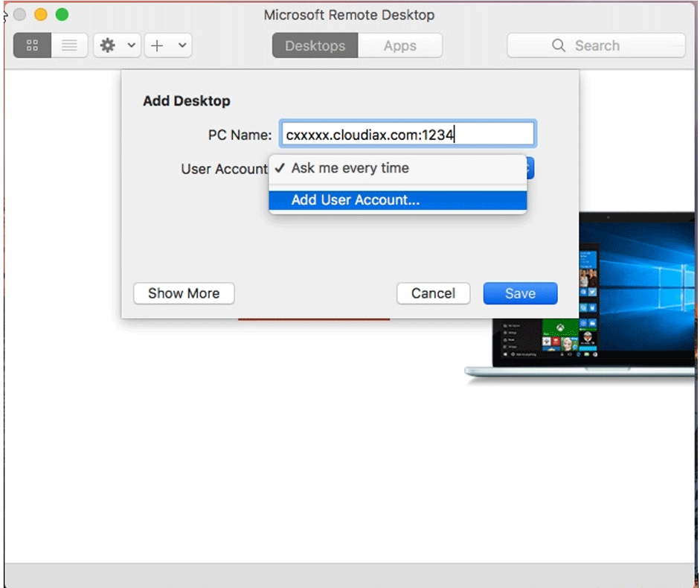Click the blue User Account dropdown arrow
This screenshot has width=700, height=588.
(x=530, y=168)
